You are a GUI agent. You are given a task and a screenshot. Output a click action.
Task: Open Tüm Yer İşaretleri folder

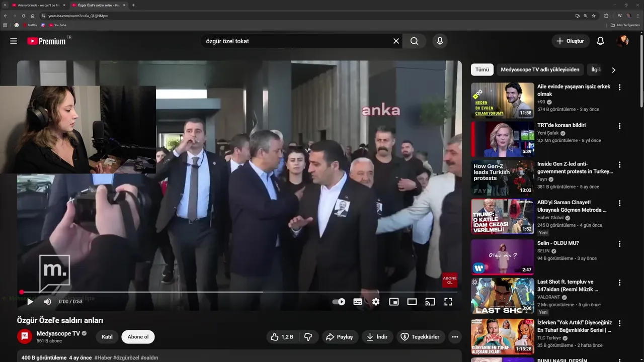625,25
